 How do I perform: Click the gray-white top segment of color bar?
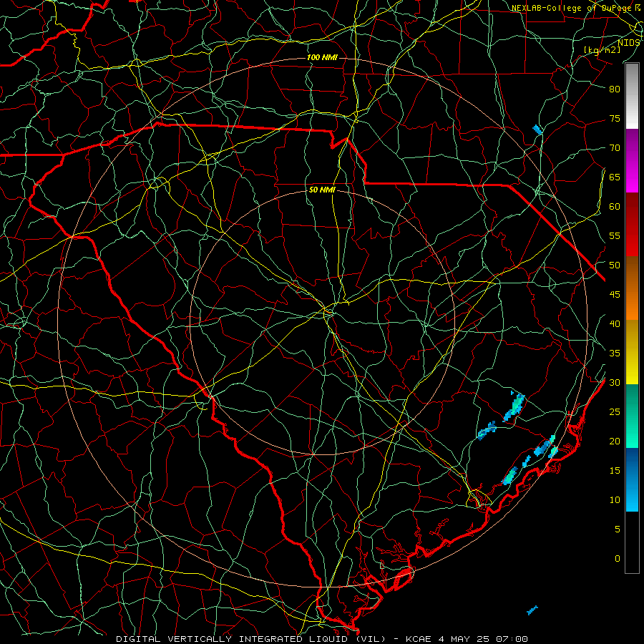point(632,96)
